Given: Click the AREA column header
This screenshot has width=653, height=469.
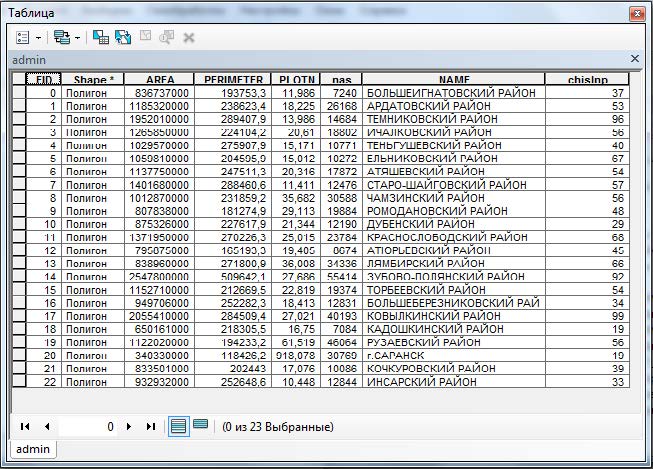Looking at the screenshot, I should point(160,79).
